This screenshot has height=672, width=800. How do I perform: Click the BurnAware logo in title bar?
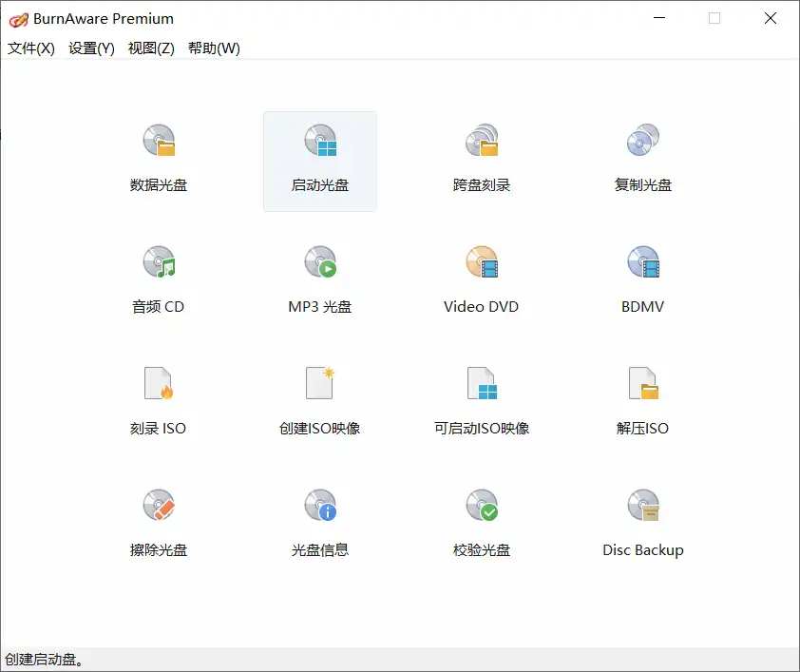click(18, 20)
